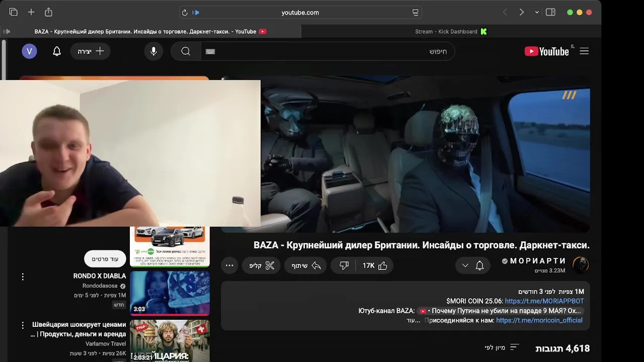
Task: Click the Safari share icon
Action: pos(48,12)
